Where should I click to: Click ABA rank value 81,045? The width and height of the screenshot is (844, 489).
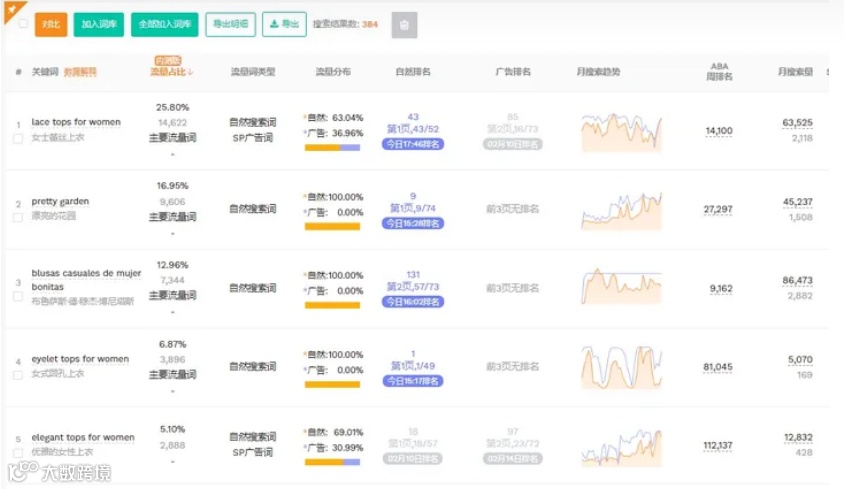click(718, 367)
